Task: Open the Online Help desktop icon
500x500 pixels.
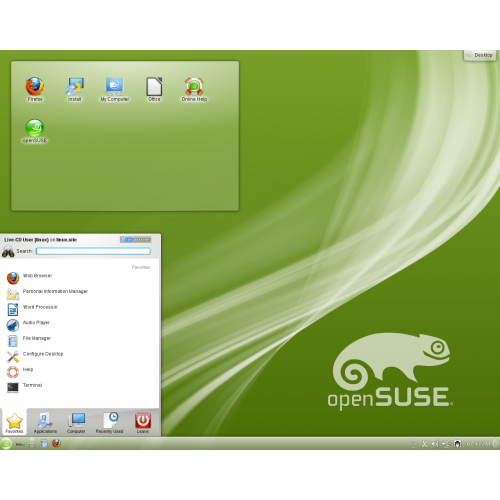Action: [x=194, y=89]
